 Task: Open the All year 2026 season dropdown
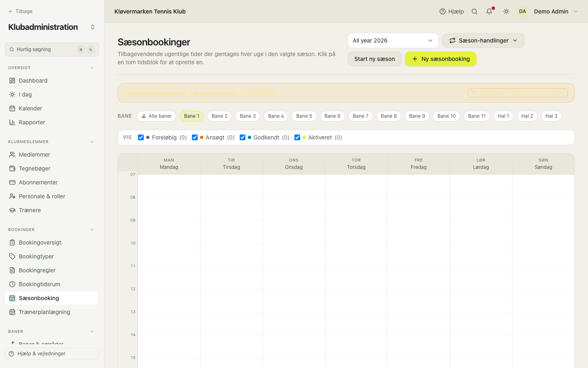[x=393, y=40]
